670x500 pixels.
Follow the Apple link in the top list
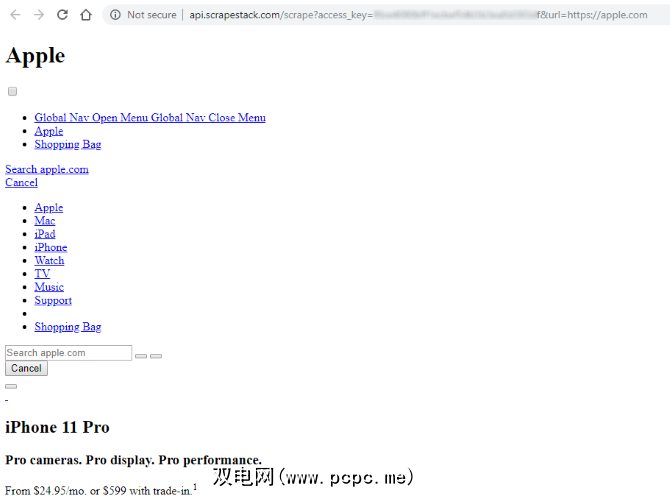pyautogui.click(x=49, y=131)
